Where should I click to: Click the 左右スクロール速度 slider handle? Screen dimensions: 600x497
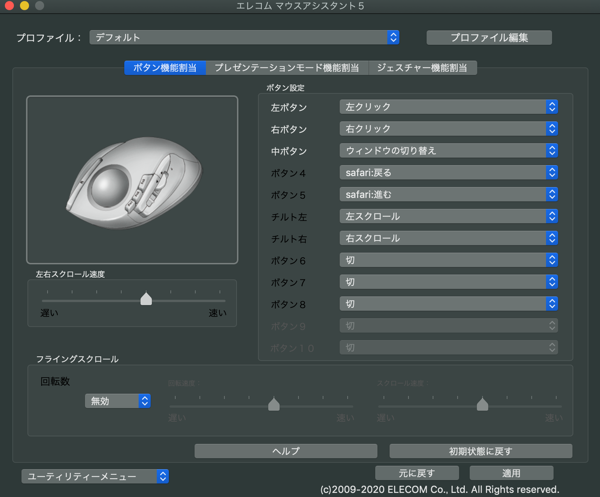(x=146, y=299)
